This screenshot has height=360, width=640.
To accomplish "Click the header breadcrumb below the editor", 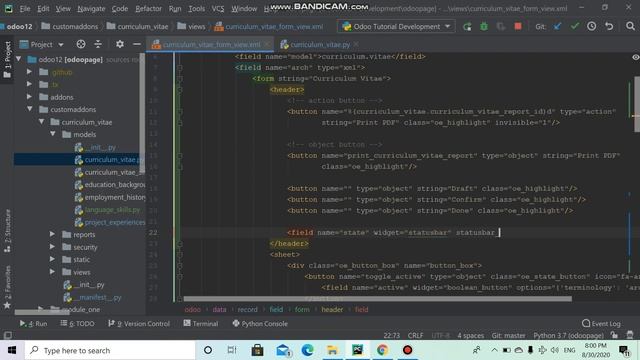I will tap(332, 309).
